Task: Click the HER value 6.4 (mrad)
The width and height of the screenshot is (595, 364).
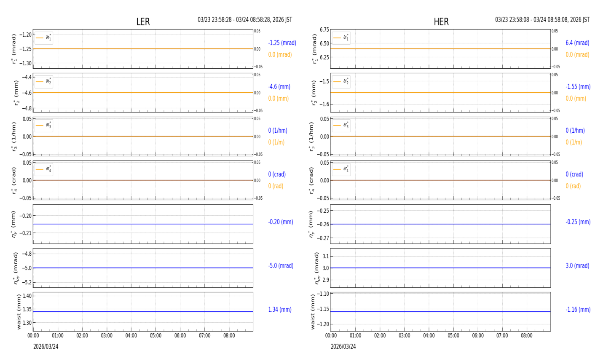Action: [x=577, y=43]
